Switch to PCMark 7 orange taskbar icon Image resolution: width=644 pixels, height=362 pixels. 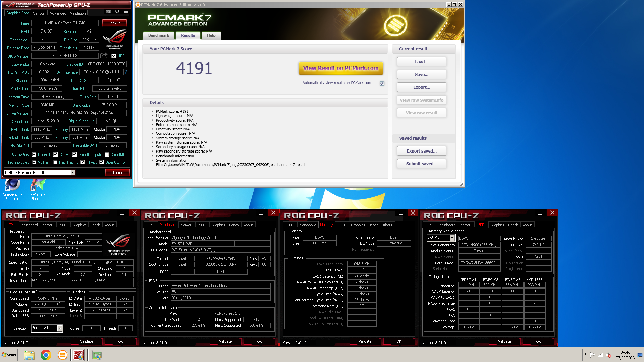coord(62,355)
